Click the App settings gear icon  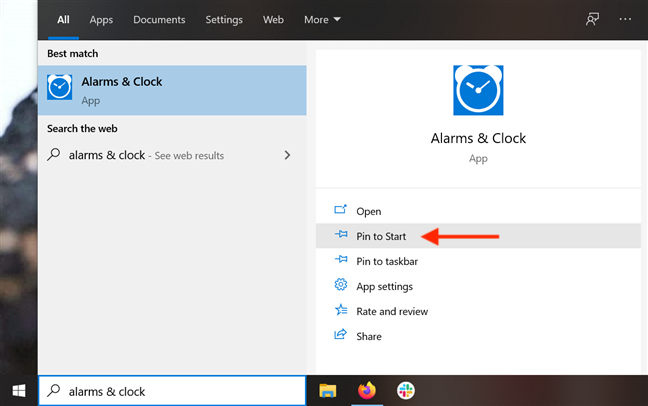pyautogui.click(x=341, y=284)
